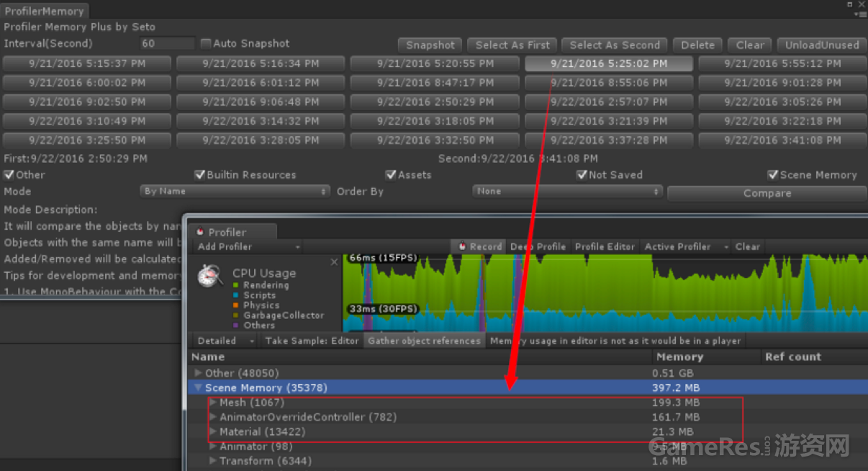Image resolution: width=868 pixels, height=471 pixels.
Task: Toggle the Rendering color legend square
Action: tap(237, 285)
